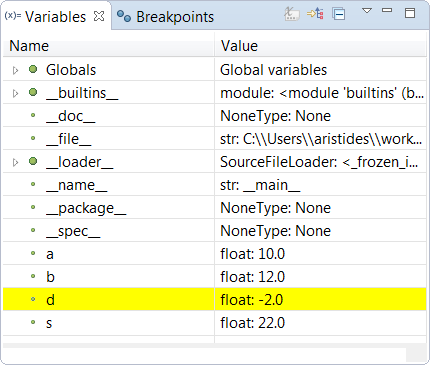
Task: Select the __builtins__ variable row
Action: pyautogui.click(x=215, y=93)
